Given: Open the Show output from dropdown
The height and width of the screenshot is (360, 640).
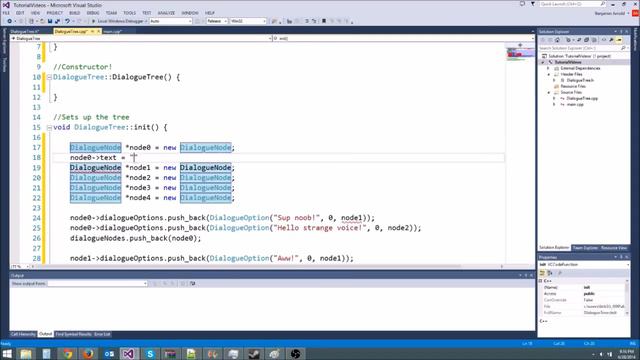Looking at the screenshot, I should pyautogui.click(x=97, y=283).
